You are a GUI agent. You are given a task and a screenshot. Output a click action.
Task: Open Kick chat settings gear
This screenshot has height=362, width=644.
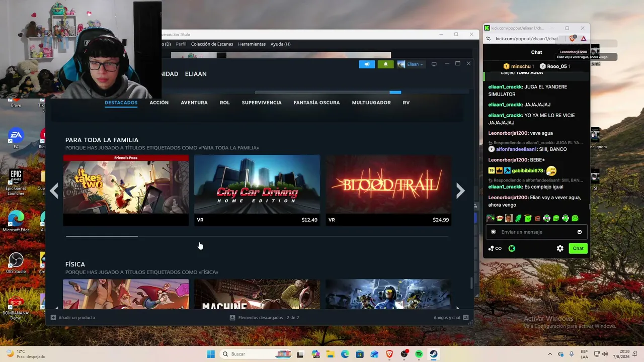560,248
